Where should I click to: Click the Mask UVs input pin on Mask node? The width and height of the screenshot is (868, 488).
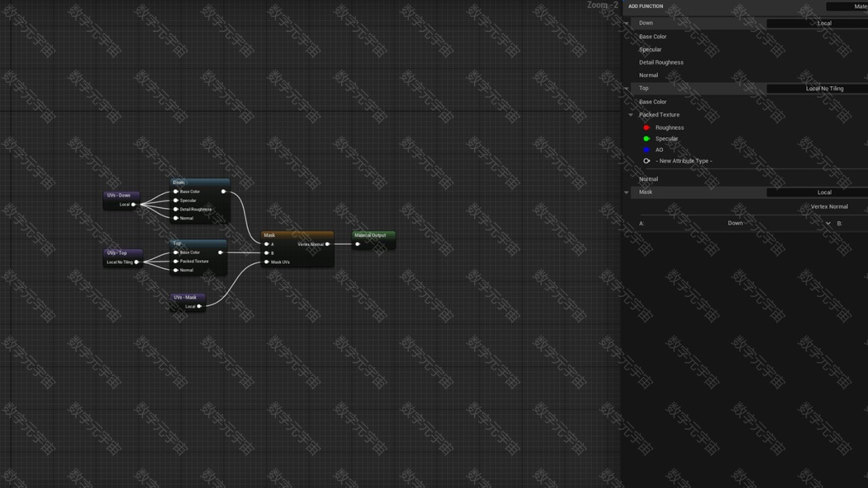pos(267,262)
